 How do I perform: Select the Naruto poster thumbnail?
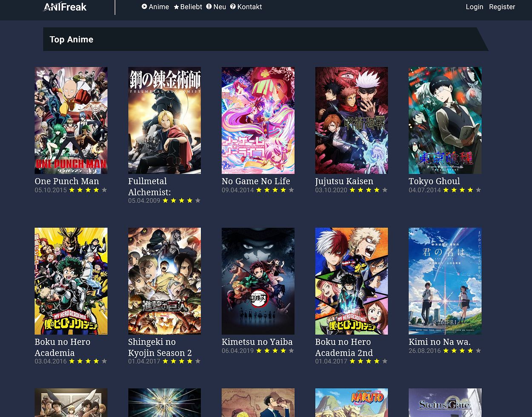tap(352, 403)
